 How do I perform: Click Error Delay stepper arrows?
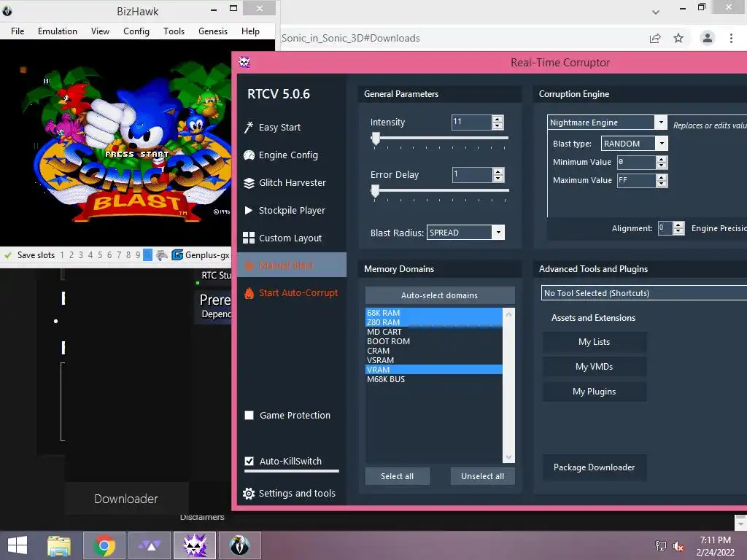tap(498, 175)
